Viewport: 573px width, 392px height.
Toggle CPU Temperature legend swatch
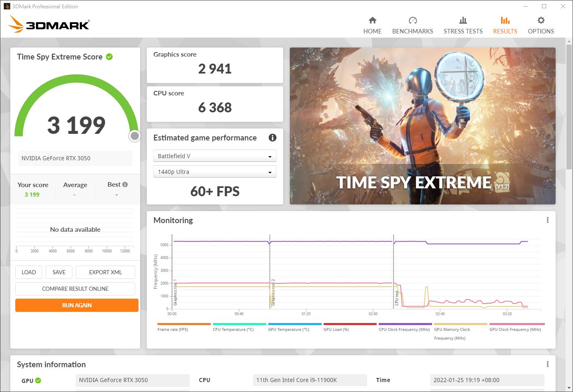tap(239, 324)
